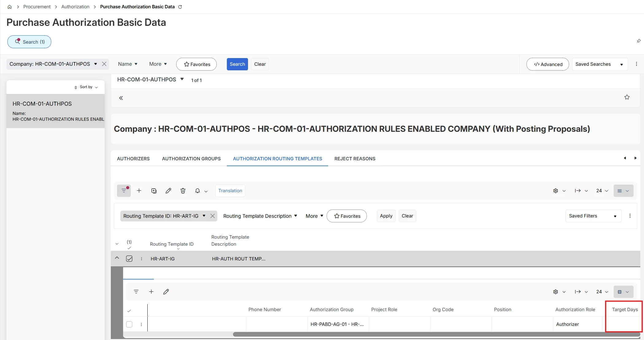This screenshot has height=340, width=644.
Task: Click the blue Search button
Action: pyautogui.click(x=237, y=64)
